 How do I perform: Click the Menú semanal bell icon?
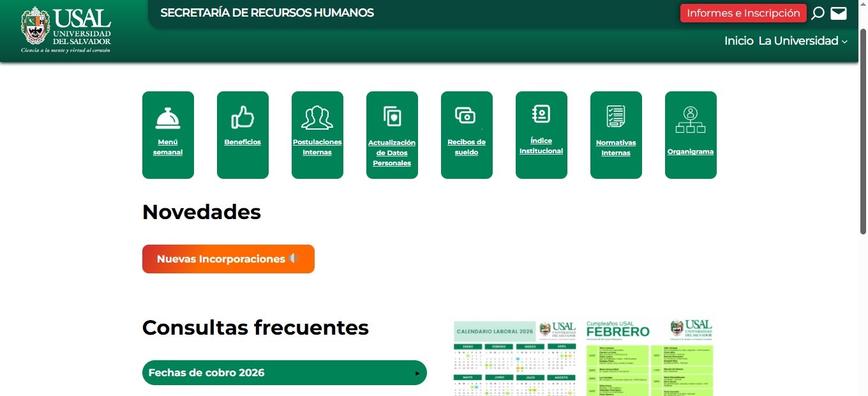[x=168, y=118]
